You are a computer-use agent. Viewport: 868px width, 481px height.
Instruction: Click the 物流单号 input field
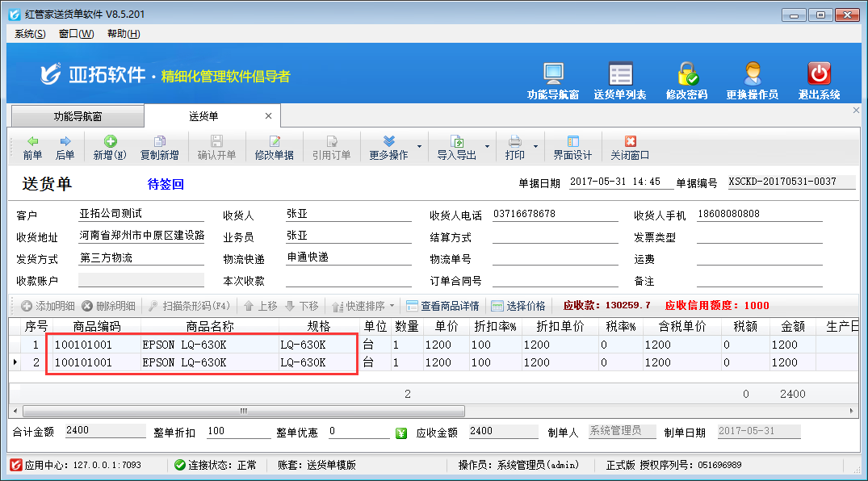556,259
